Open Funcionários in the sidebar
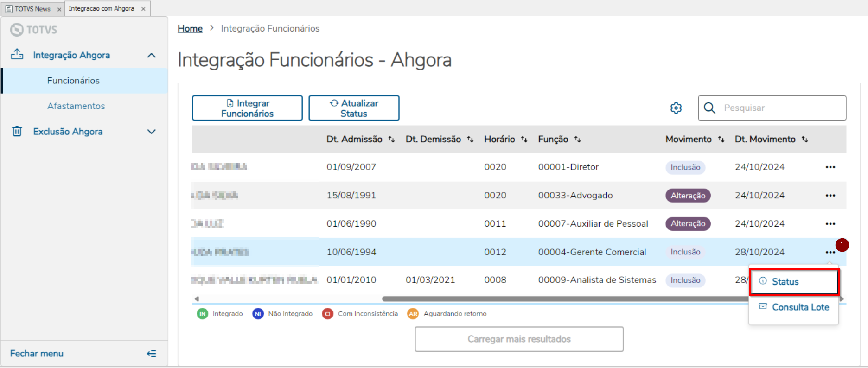868x368 pixels. pos(85,81)
